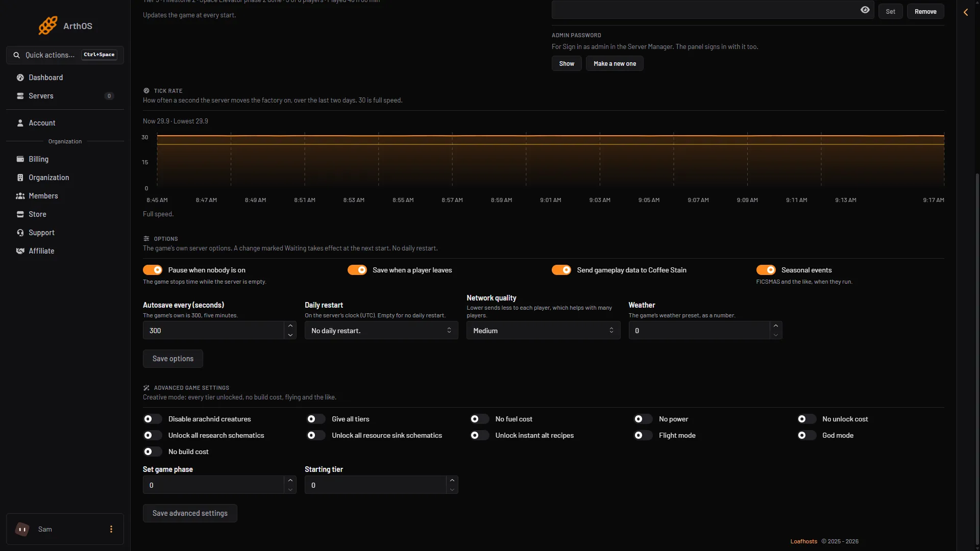980x551 pixels.
Task: Click the Advanced Game Settings wand icon
Action: pos(146,388)
